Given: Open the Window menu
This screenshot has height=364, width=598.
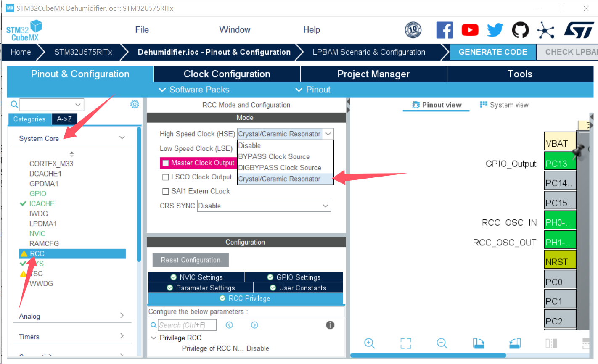Looking at the screenshot, I should pos(235,30).
